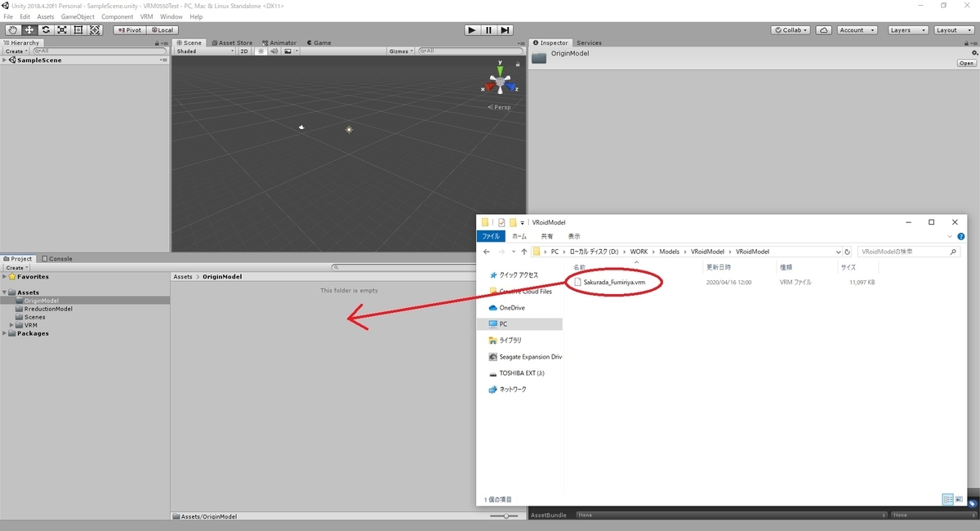Open Hierarchy Create dropdown
The width and height of the screenshot is (980, 531).
[16, 51]
